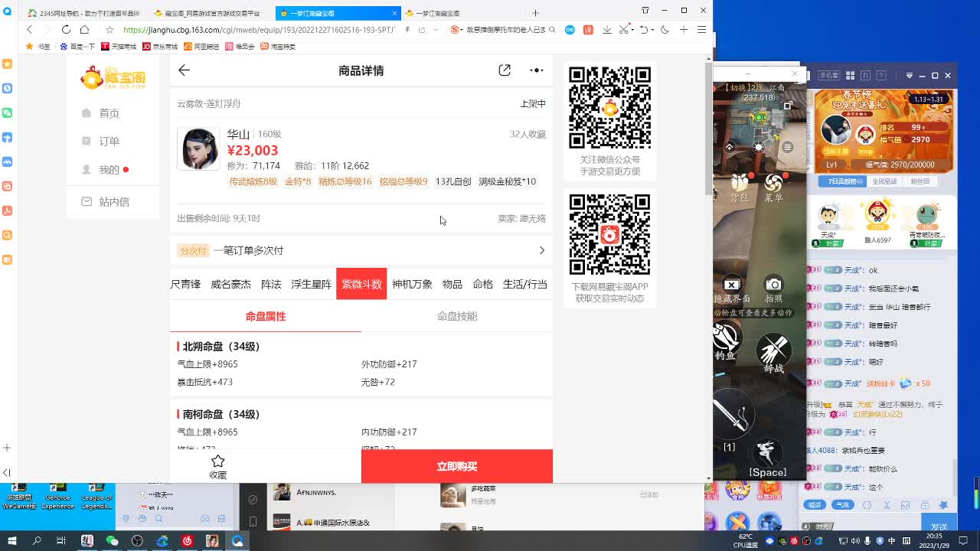Open the browser downloads icon
The height and width of the screenshot is (551, 980).
(x=606, y=30)
